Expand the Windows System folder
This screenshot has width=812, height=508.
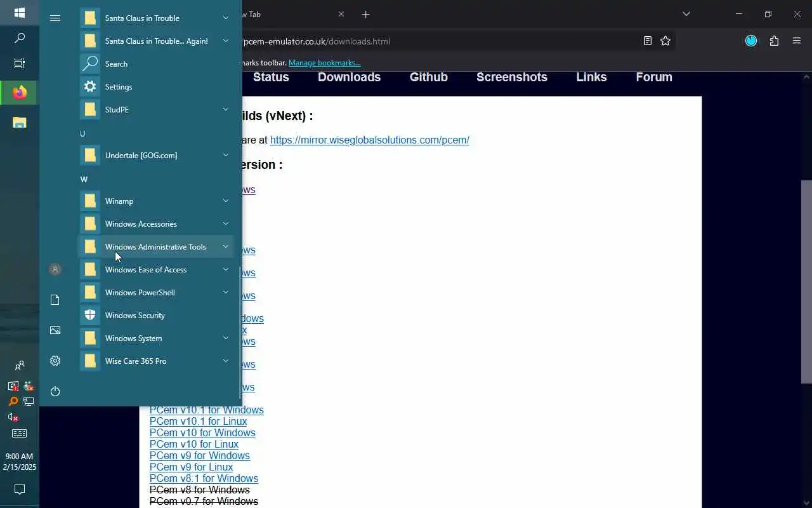(156, 338)
